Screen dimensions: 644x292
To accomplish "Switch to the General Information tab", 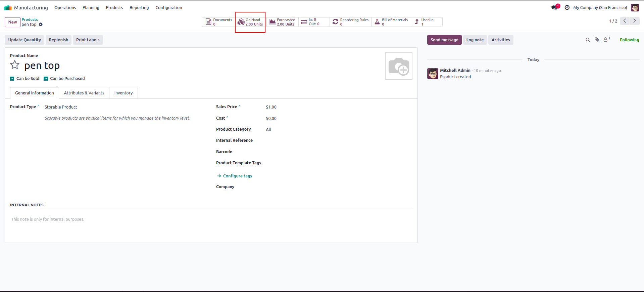I will point(35,93).
